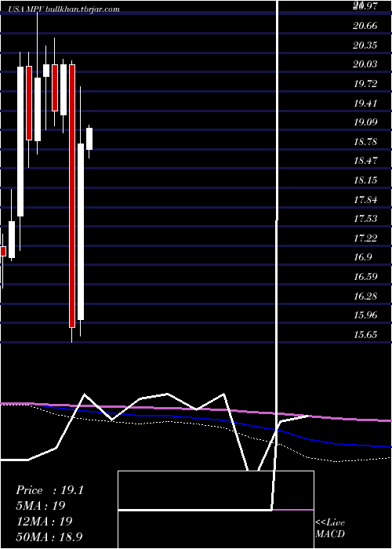Click the 18.15 price axis label
392x549 pixels.
(x=365, y=180)
